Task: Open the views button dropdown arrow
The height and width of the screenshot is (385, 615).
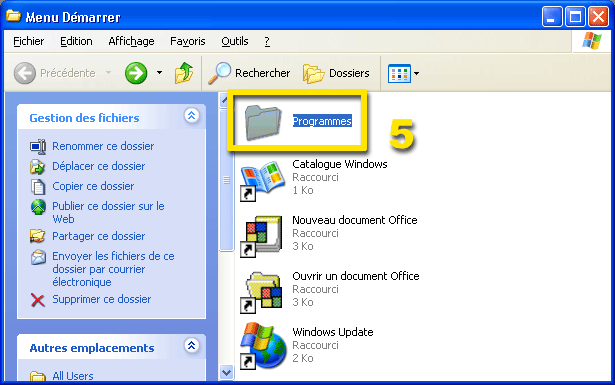Action: point(416,73)
